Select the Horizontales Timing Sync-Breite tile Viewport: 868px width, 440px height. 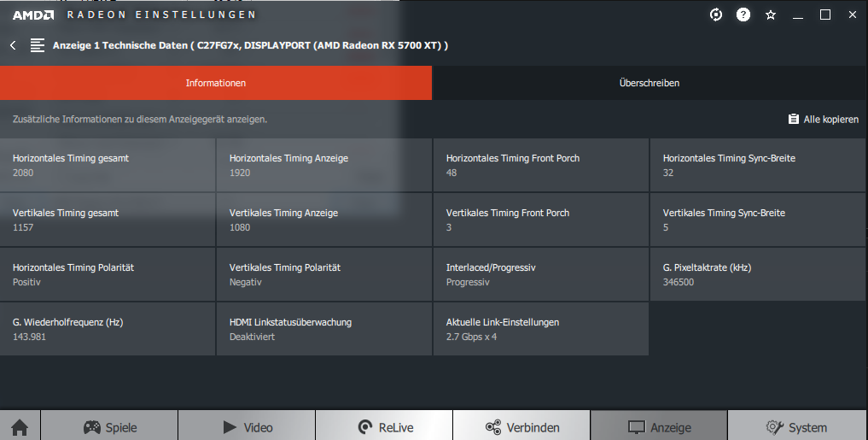coord(758,165)
